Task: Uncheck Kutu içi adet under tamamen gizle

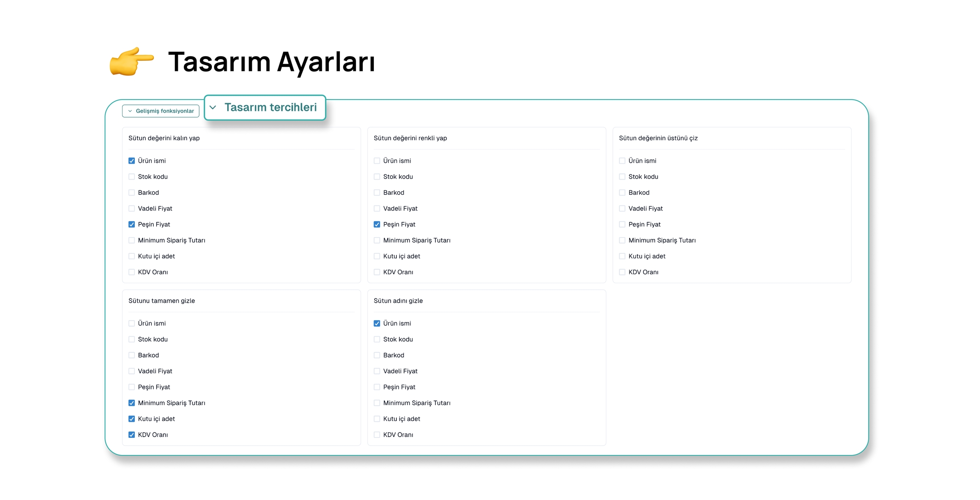Action: (132, 419)
